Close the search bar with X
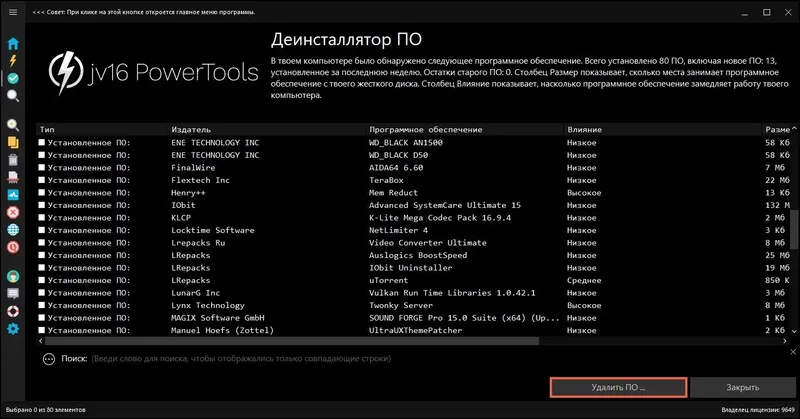 (793, 352)
